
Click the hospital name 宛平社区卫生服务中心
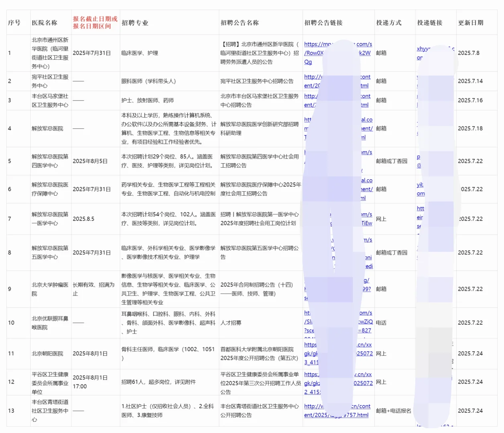pyautogui.click(x=50, y=81)
